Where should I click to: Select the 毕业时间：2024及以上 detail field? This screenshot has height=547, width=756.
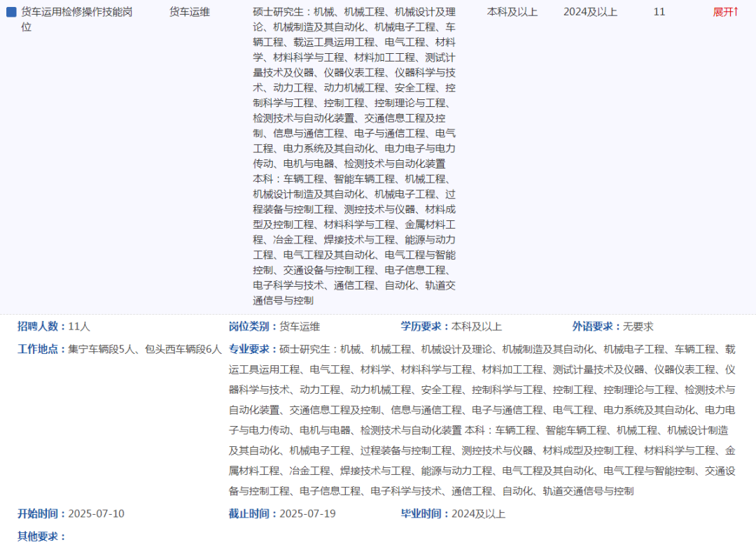coord(453,513)
